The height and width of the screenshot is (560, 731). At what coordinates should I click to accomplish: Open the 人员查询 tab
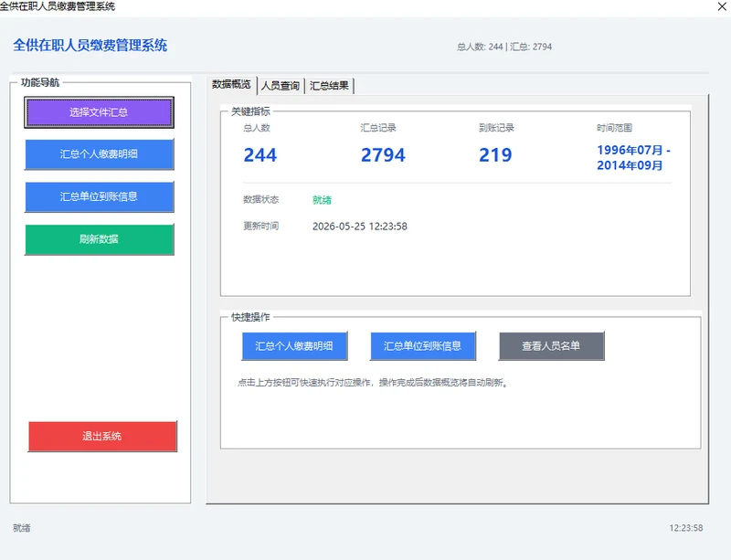pyautogui.click(x=281, y=86)
